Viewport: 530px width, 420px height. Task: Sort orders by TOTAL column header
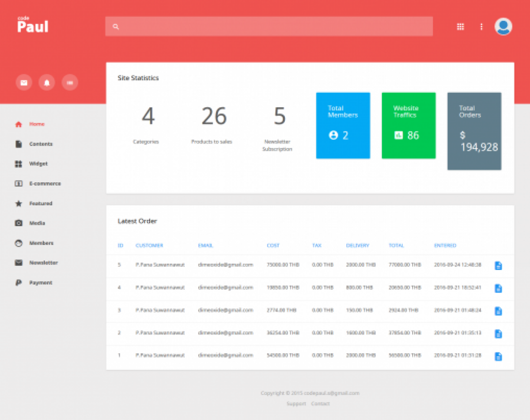[396, 245]
